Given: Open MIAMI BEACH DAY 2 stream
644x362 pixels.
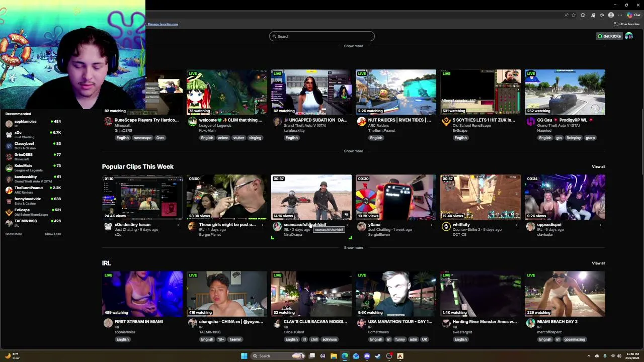Looking at the screenshot, I should [x=565, y=294].
